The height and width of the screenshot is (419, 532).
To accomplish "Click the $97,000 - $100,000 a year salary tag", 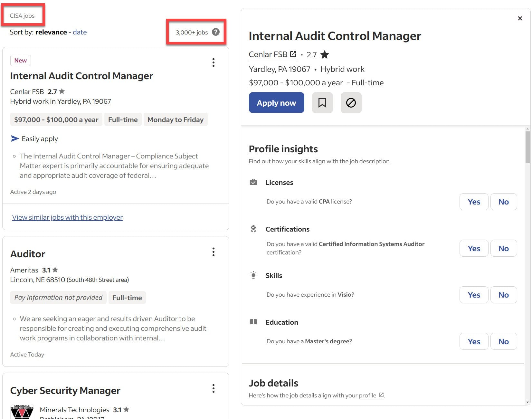I will click(56, 119).
